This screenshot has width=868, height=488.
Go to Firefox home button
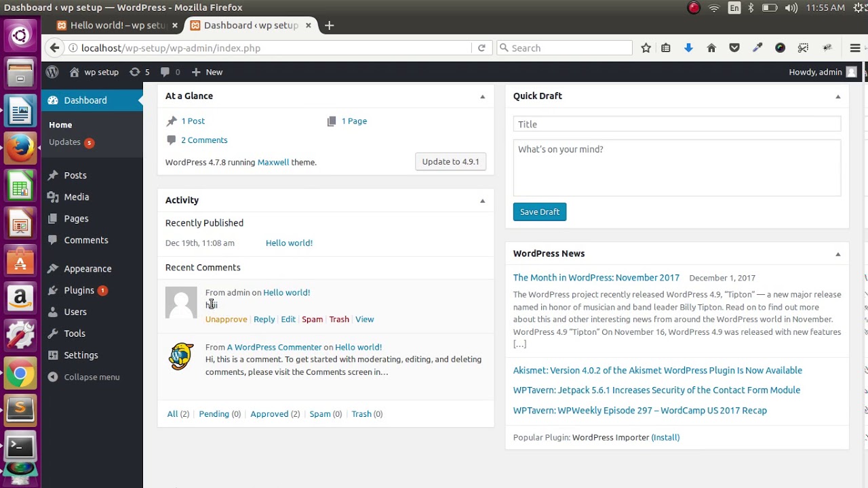[711, 48]
